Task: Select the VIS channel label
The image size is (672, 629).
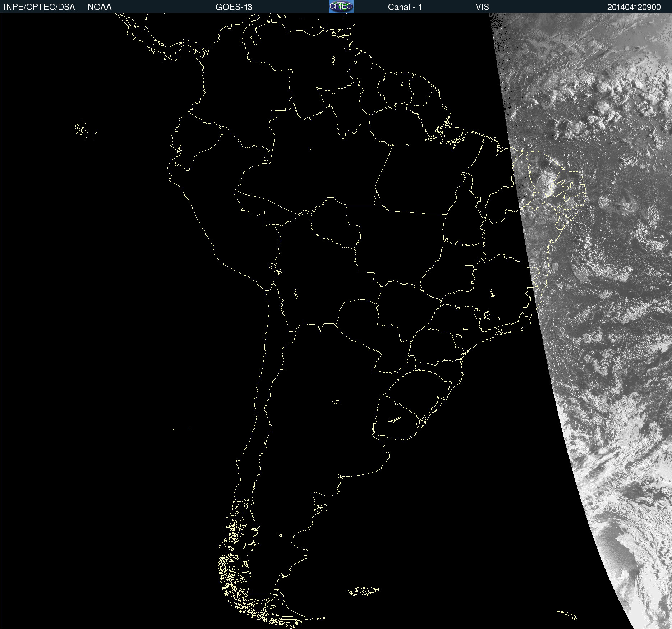Action: (482, 7)
